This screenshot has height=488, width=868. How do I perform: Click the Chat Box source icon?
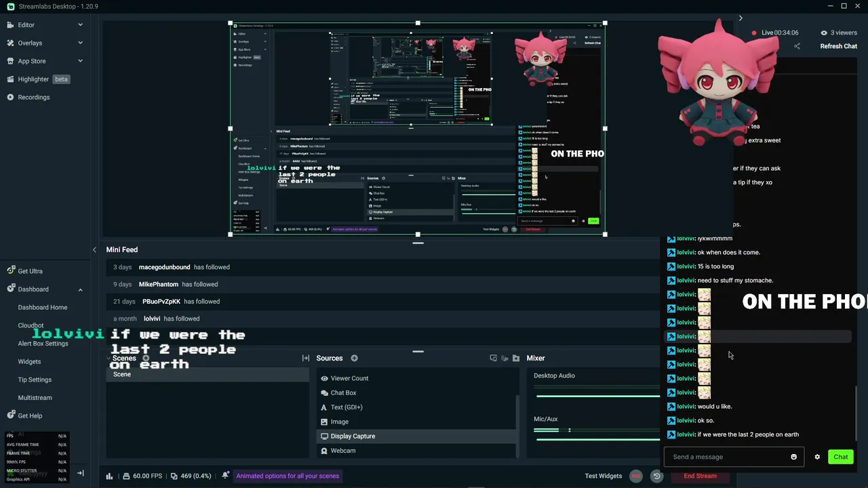(324, 393)
